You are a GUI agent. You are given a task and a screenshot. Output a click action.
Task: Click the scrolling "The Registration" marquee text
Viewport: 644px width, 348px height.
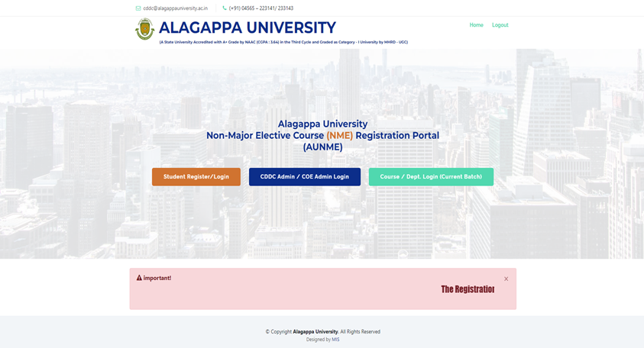(468, 289)
